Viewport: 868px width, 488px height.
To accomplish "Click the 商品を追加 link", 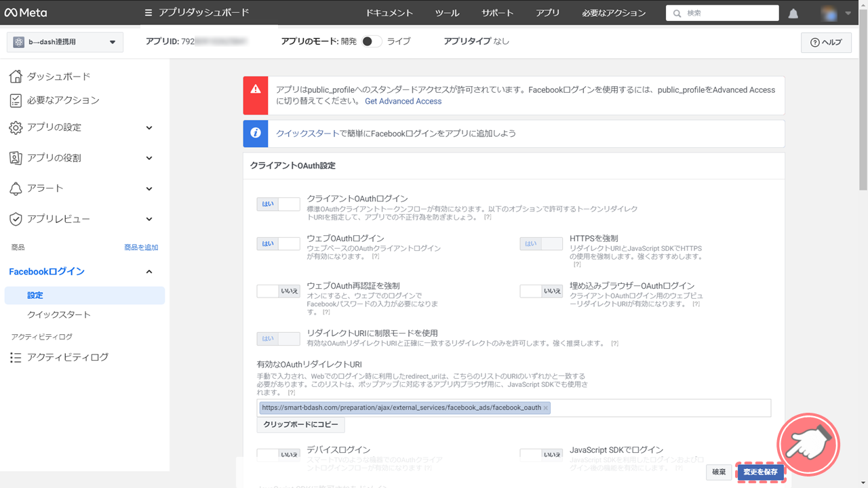I will [x=141, y=247].
